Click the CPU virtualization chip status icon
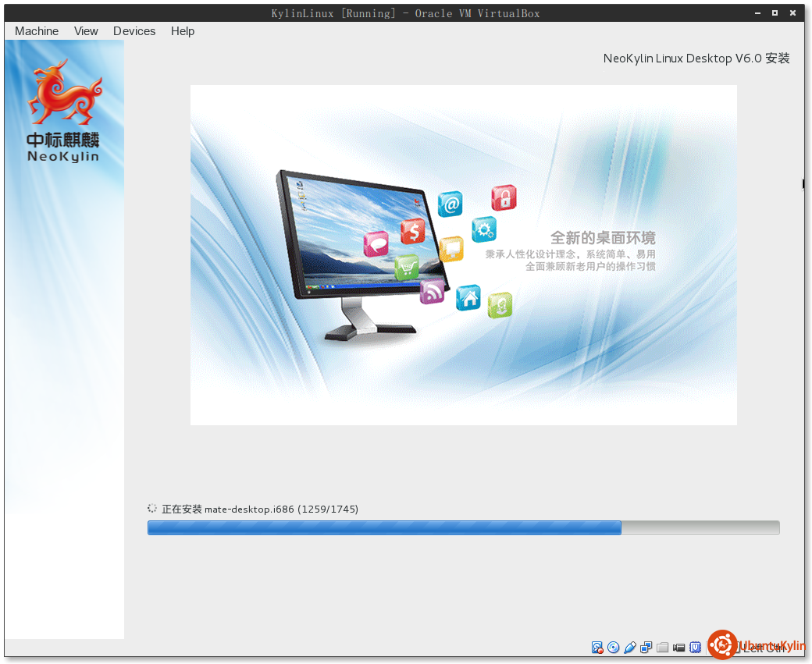 point(695,647)
